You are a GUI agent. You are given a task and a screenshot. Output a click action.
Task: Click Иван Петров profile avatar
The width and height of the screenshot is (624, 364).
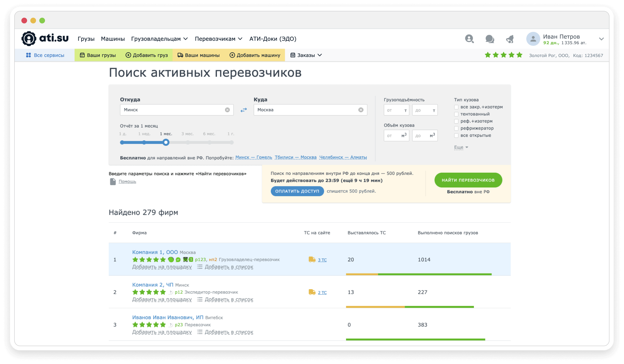coord(533,39)
